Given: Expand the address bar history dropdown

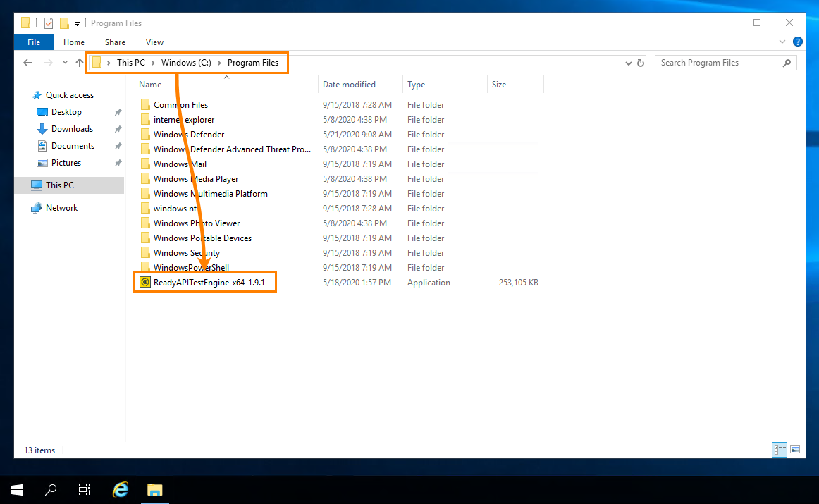Looking at the screenshot, I should click(629, 63).
